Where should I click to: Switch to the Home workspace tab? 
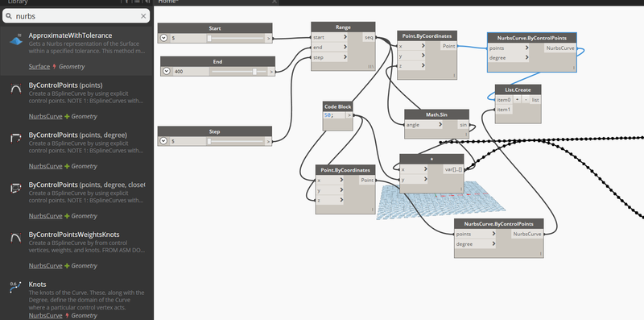tap(168, 2)
